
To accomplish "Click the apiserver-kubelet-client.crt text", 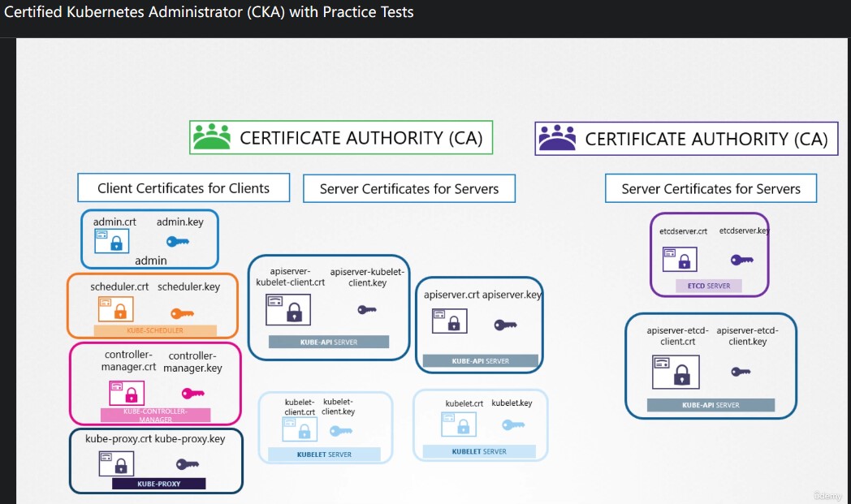I will tap(291, 277).
